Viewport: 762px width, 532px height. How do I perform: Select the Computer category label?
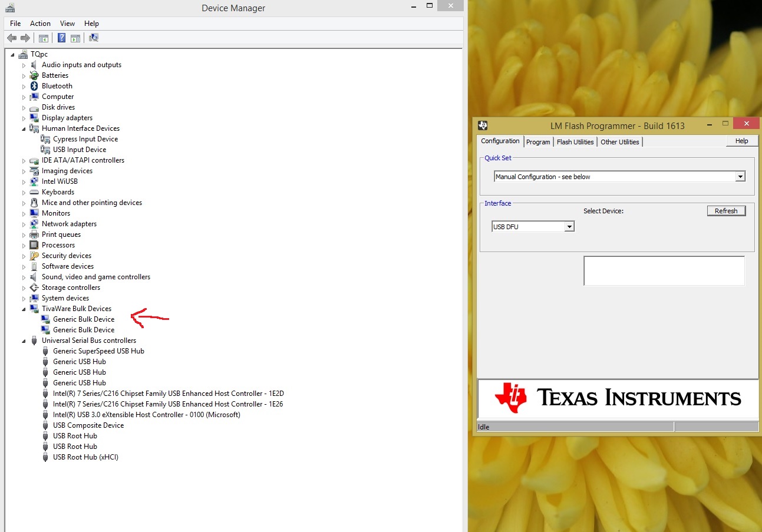[x=58, y=97]
